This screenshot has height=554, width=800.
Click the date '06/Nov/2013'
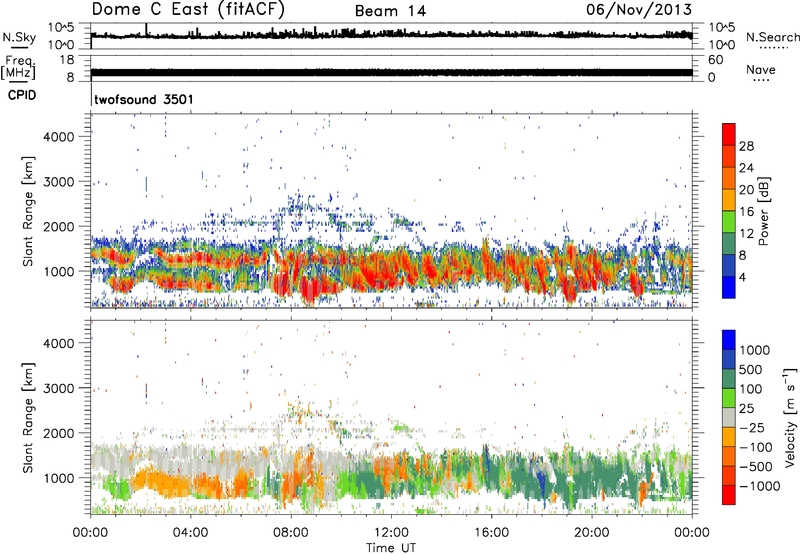[x=639, y=10]
